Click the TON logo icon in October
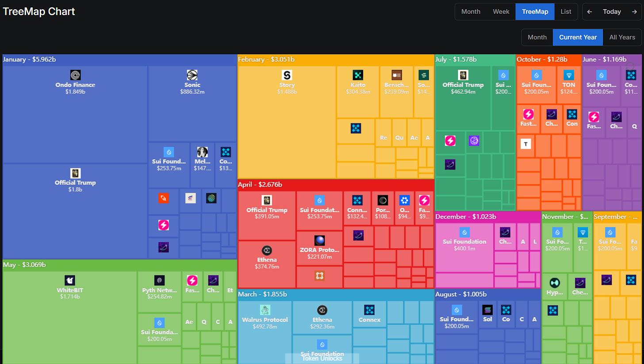644x364 pixels. [569, 75]
